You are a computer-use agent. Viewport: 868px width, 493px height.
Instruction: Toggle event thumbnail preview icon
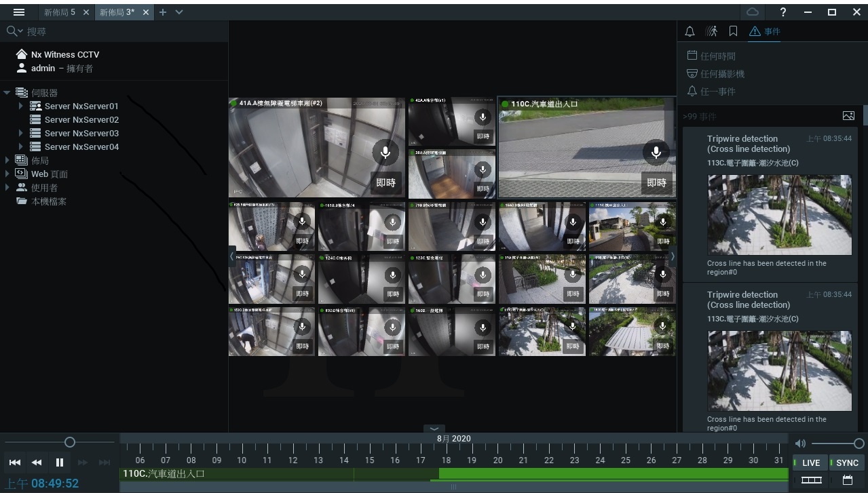848,116
